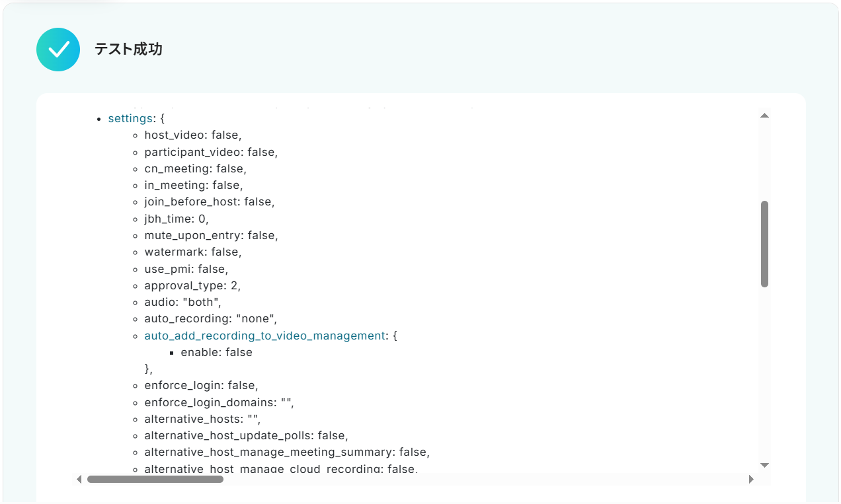Click the green success checkmark icon
The height and width of the screenshot is (504, 841).
58,50
